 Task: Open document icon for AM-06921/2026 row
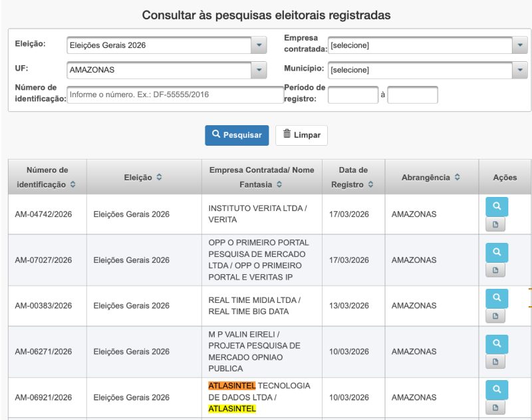point(495,407)
